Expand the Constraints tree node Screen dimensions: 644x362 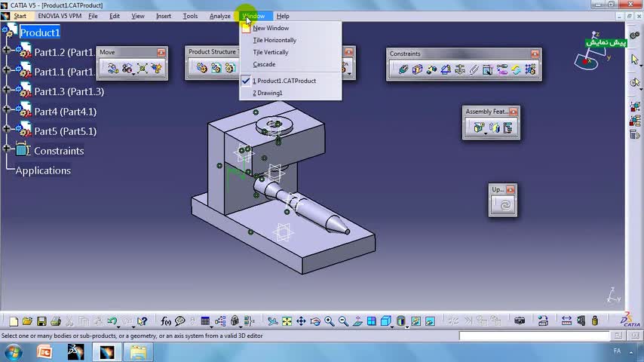point(6,149)
